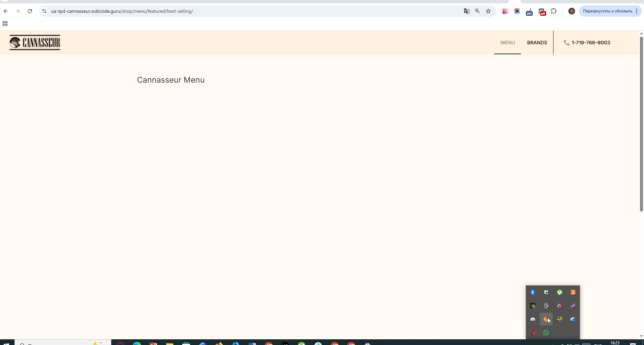Image resolution: width=644 pixels, height=345 pixels.
Task: Open the Google Translate page icon
Action: click(467, 11)
